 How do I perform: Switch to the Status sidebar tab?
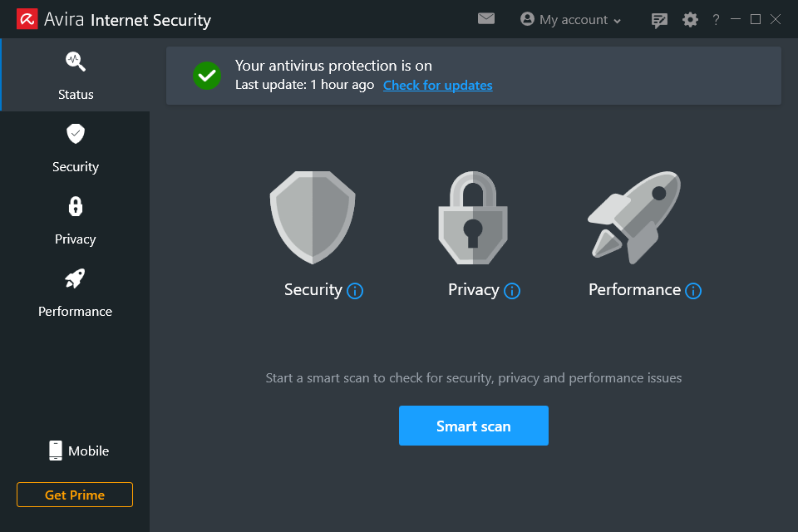coord(76,75)
